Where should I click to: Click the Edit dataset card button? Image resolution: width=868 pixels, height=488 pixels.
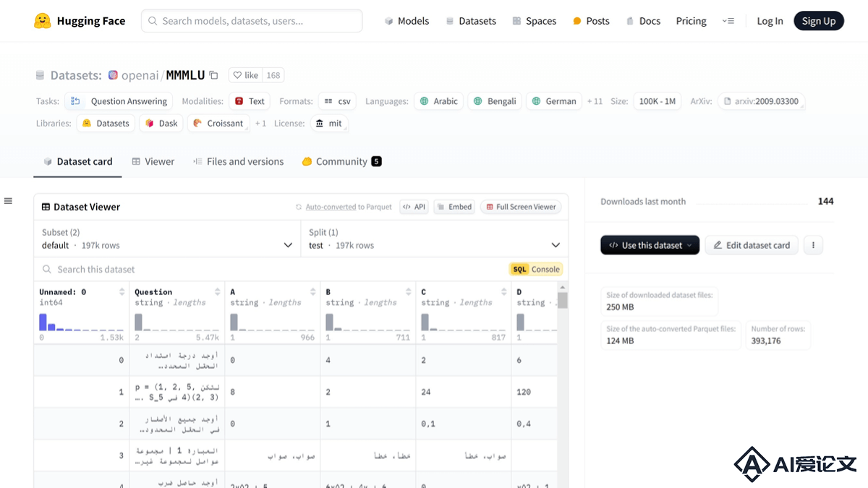click(752, 245)
